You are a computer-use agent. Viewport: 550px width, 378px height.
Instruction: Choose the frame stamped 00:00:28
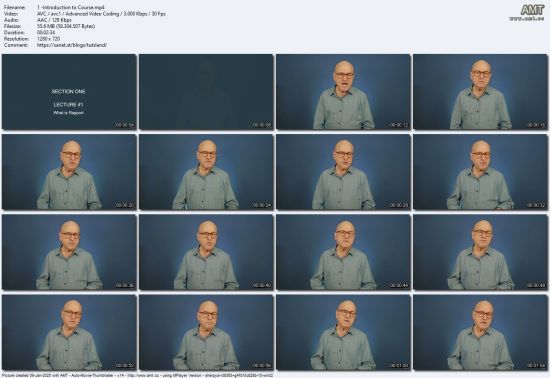(x=343, y=172)
